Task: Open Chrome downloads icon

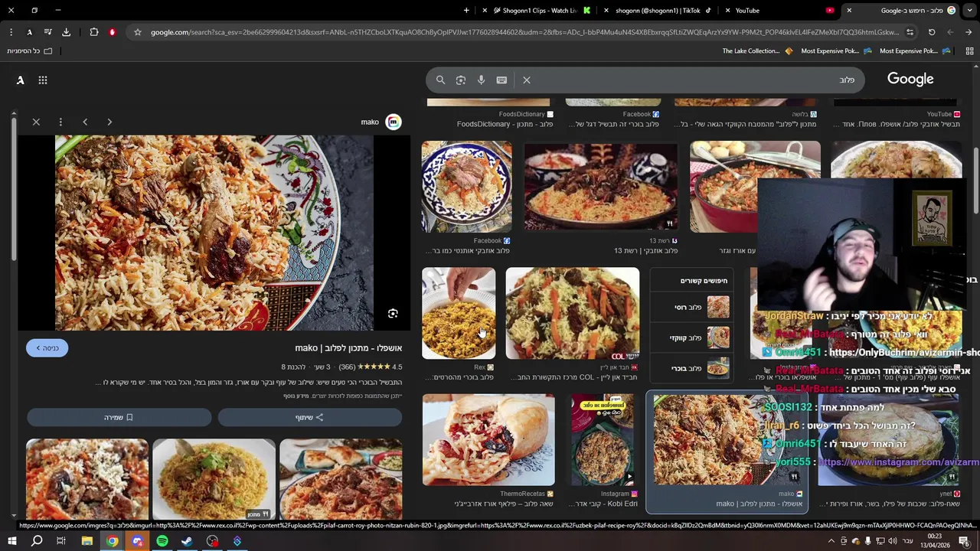Action: pyautogui.click(x=66, y=32)
